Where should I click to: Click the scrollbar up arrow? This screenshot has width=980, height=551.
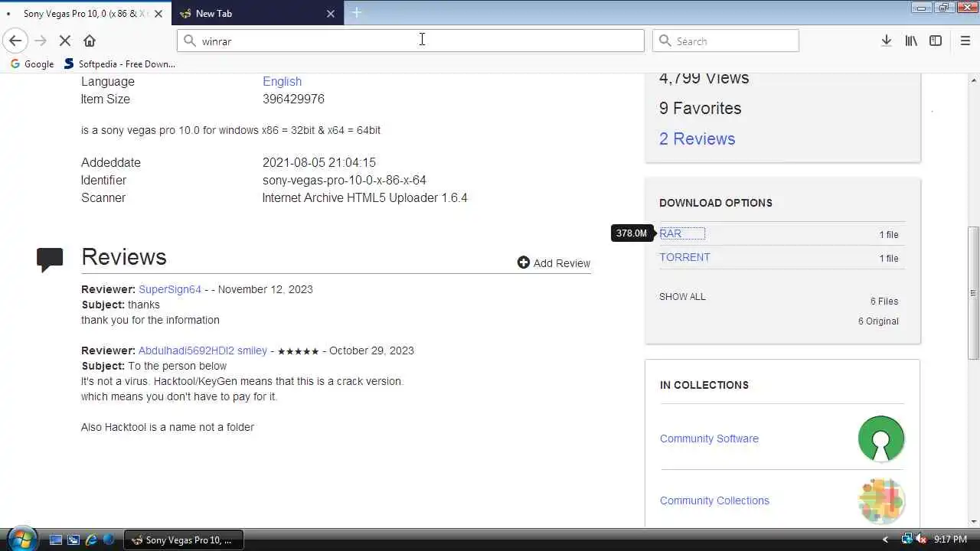[x=973, y=80]
